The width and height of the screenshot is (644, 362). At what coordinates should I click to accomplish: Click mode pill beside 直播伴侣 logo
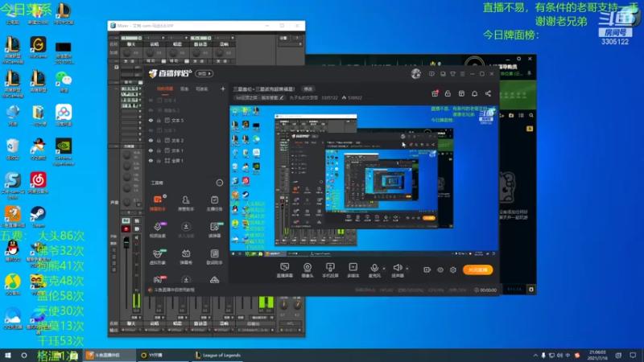pos(204,74)
